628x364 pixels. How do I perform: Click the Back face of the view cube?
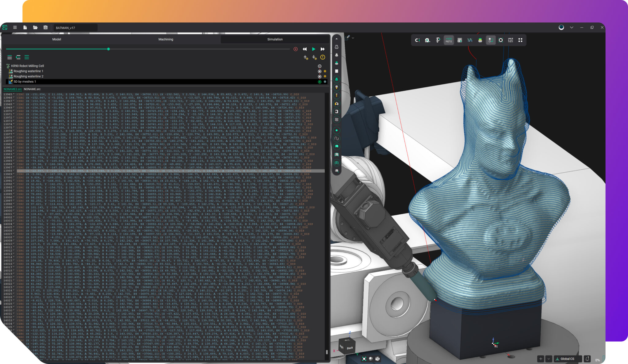point(350,348)
